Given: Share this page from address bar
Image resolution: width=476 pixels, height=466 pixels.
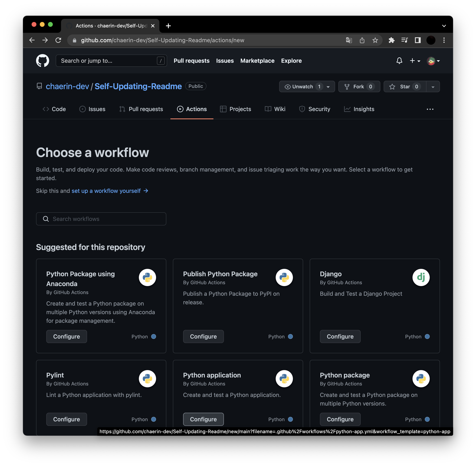Looking at the screenshot, I should coord(362,40).
